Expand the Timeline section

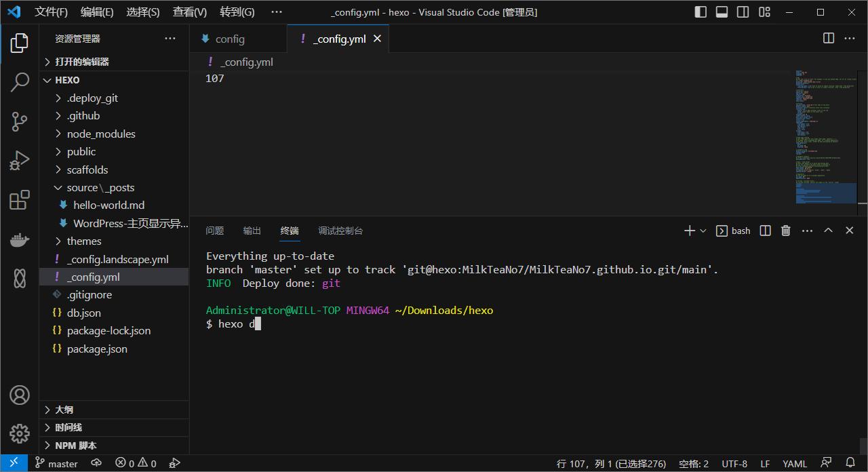pyautogui.click(x=114, y=427)
